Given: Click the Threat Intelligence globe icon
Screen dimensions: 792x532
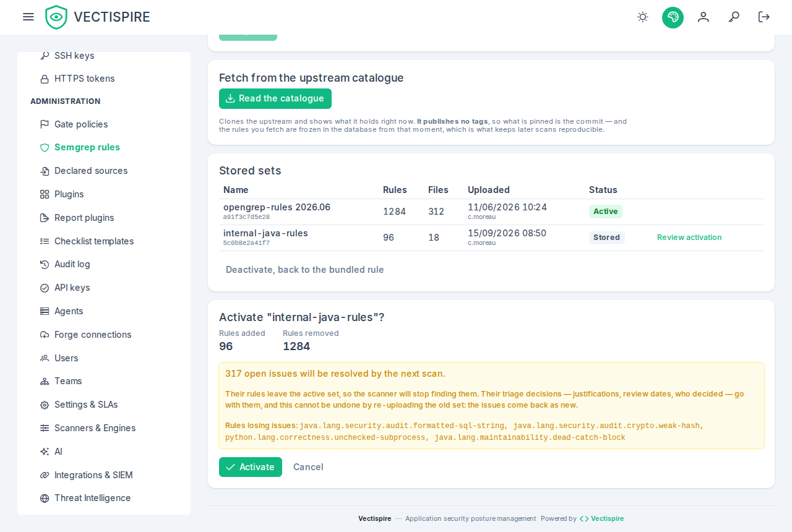Looking at the screenshot, I should click(x=45, y=498).
